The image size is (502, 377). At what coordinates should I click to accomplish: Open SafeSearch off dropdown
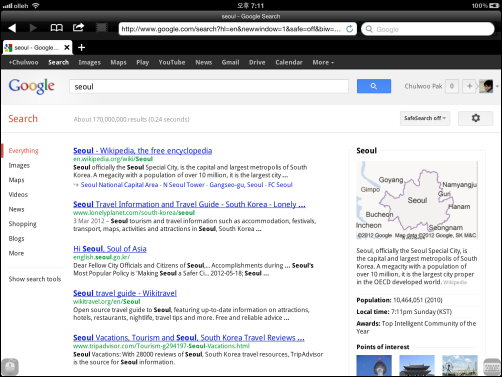coord(425,118)
